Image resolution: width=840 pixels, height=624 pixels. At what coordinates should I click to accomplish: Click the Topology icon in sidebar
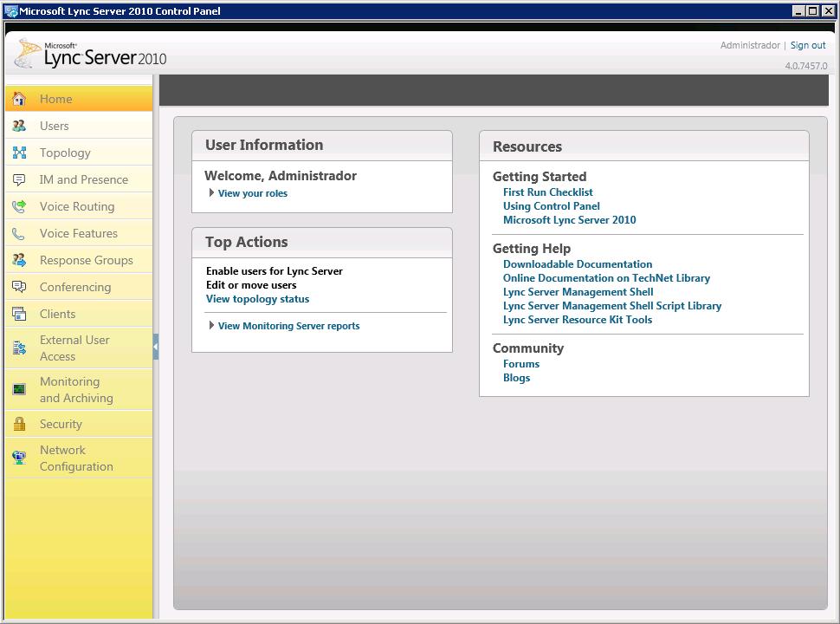[x=19, y=153]
